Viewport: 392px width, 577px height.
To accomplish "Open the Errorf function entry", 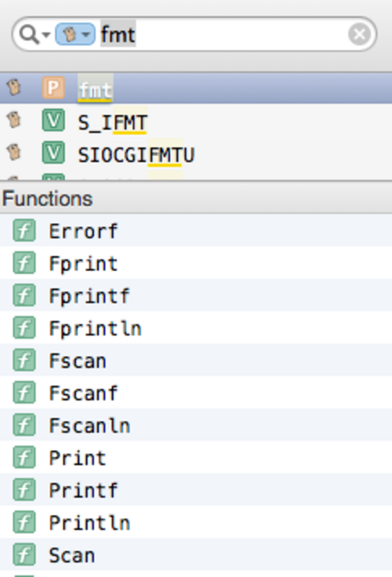I will coord(83,231).
